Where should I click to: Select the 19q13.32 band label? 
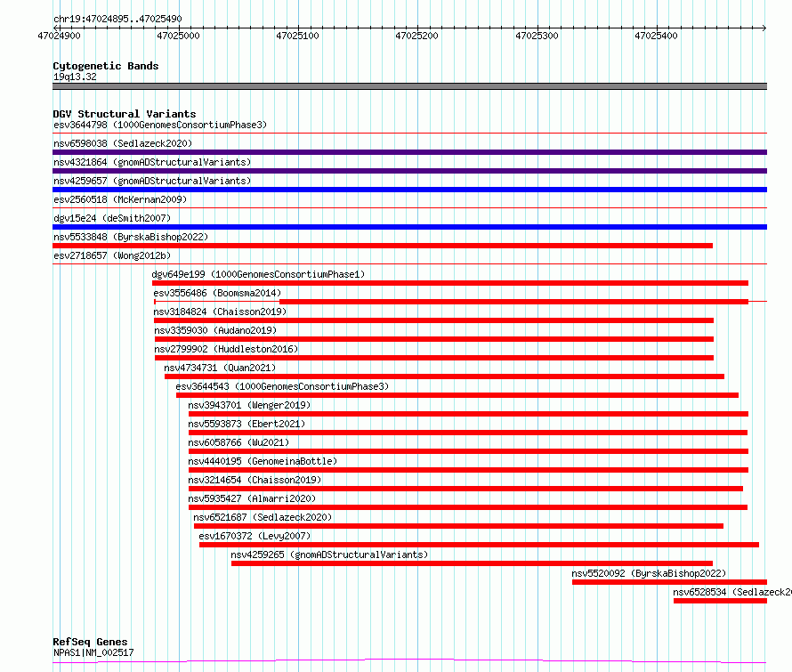(x=75, y=77)
